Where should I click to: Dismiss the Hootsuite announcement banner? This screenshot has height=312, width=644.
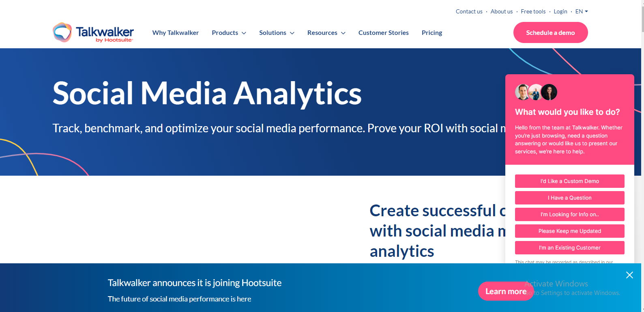[x=629, y=275]
